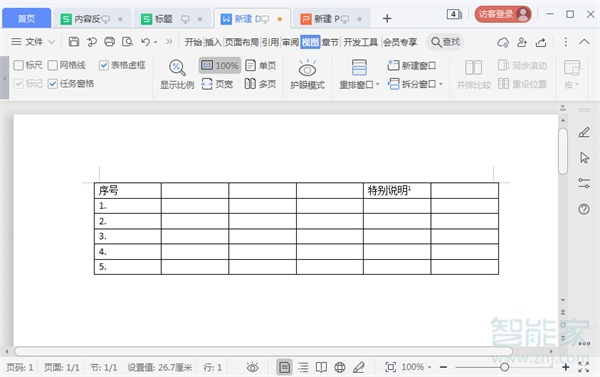The width and height of the screenshot is (600, 377).
Task: Switch to the 内容反 spreadsheet tab
Action: coord(92,19)
